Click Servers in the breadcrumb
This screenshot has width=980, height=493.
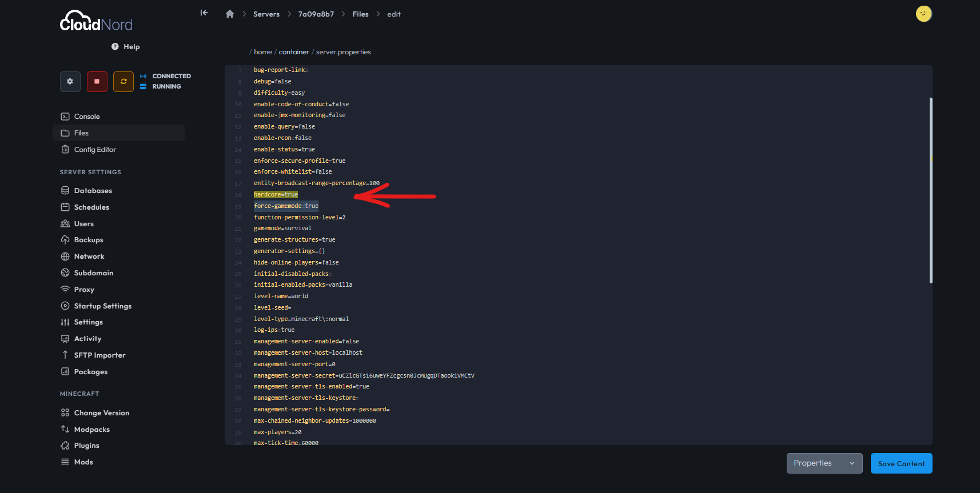coord(266,14)
